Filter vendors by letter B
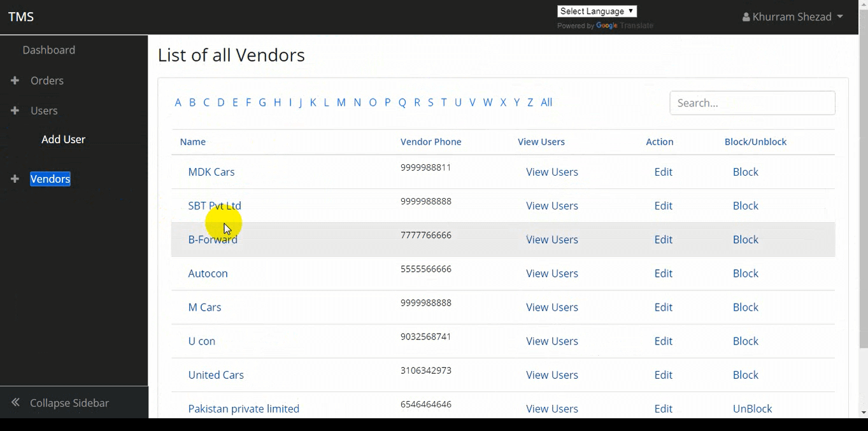868x431 pixels. tap(192, 102)
